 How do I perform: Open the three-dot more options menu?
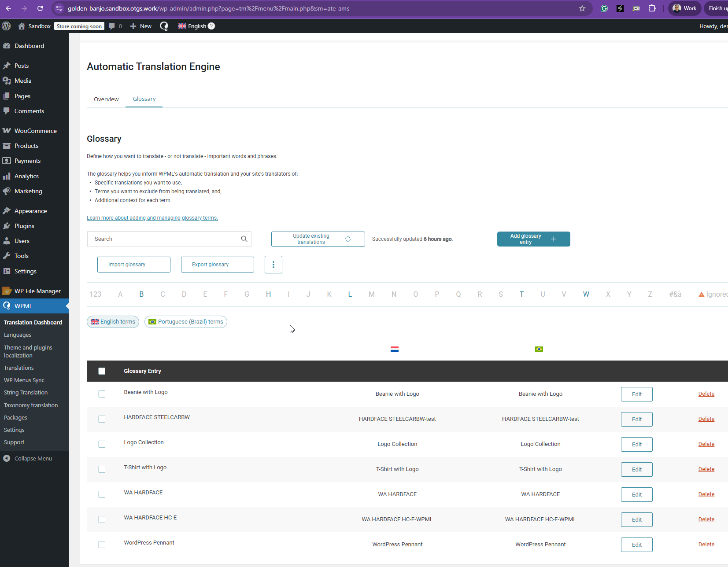point(273,265)
